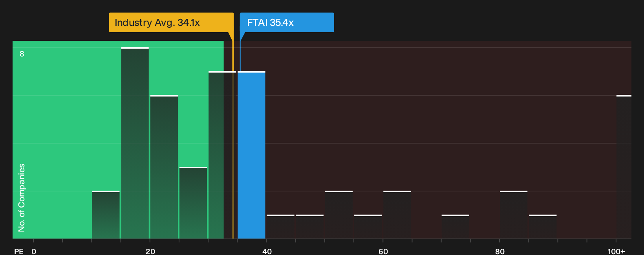Select the histogram bar at PE 25-30
The image size is (644, 255).
(x=193, y=203)
